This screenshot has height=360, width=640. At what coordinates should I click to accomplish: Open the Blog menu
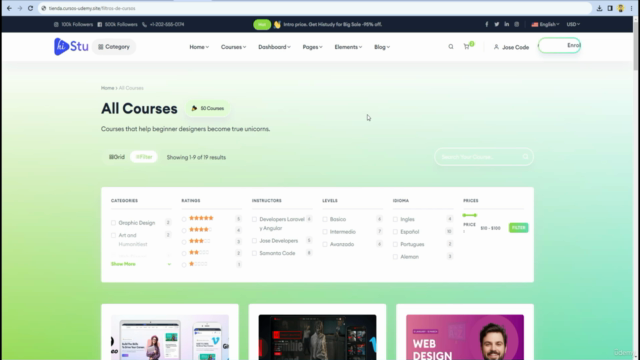[382, 47]
